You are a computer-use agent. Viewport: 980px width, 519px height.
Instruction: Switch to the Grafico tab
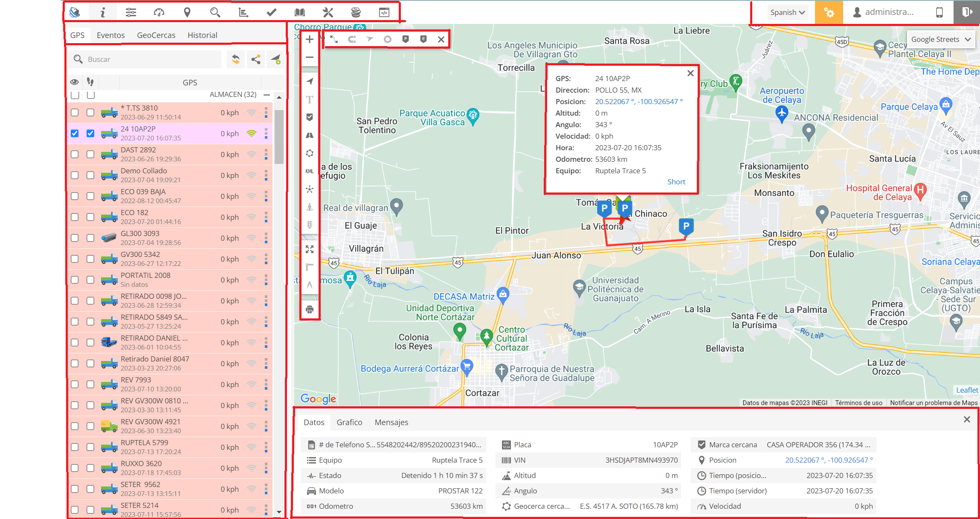[x=350, y=422]
